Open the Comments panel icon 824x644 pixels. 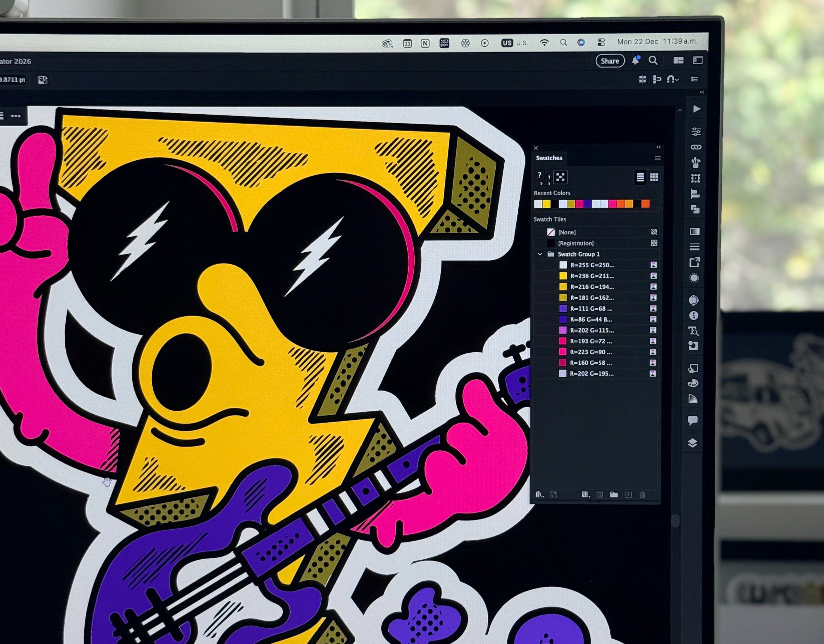pos(692,420)
